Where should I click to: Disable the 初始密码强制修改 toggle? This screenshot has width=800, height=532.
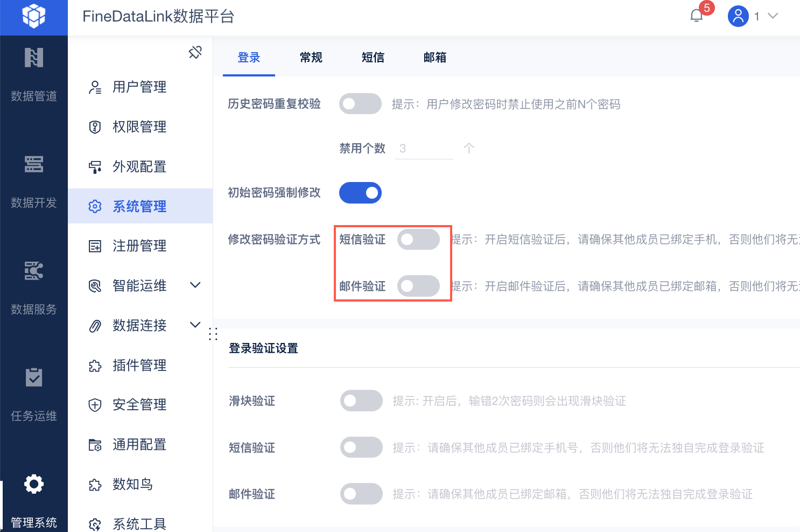tap(360, 193)
